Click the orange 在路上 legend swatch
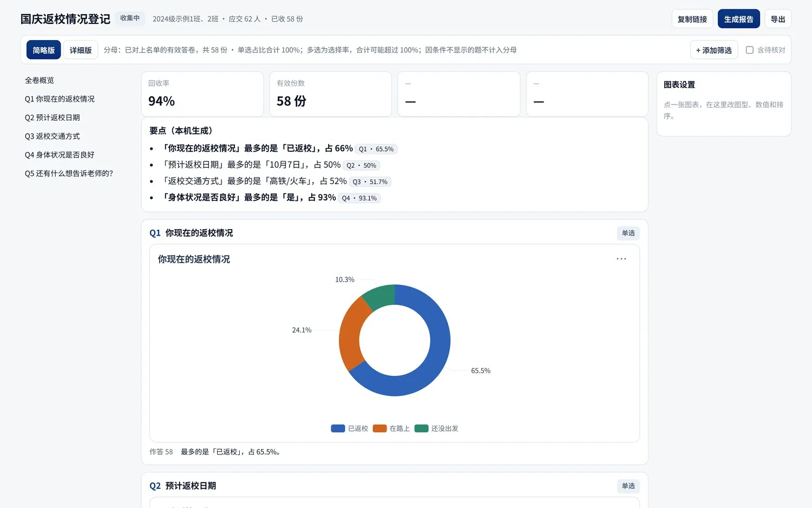The height and width of the screenshot is (508, 812). pos(380,428)
